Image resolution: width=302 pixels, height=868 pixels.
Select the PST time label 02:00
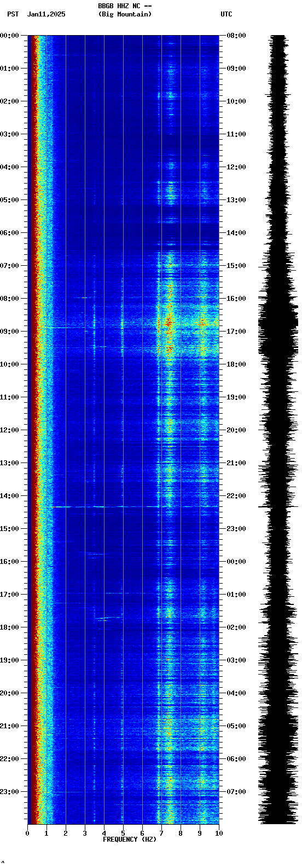[9, 101]
